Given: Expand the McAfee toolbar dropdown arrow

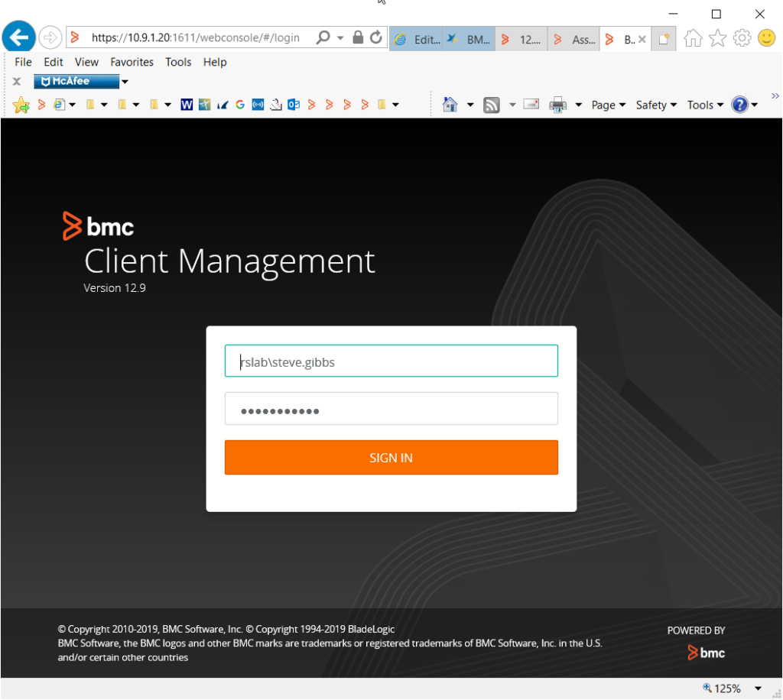Looking at the screenshot, I should click(x=125, y=82).
